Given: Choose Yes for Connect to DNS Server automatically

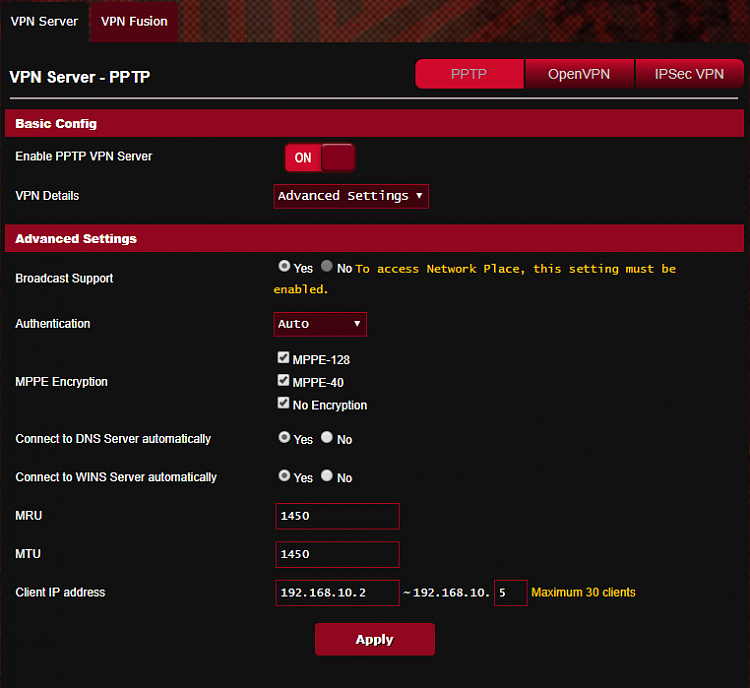Looking at the screenshot, I should tap(284, 437).
